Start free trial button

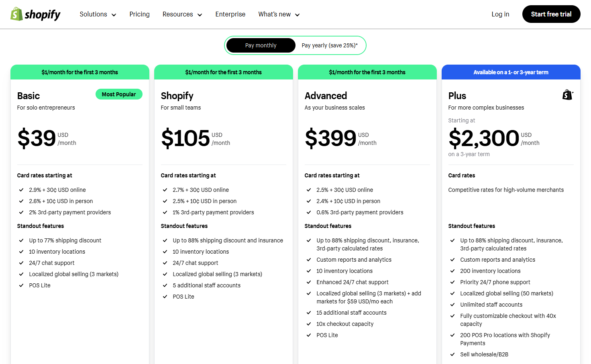(x=551, y=14)
